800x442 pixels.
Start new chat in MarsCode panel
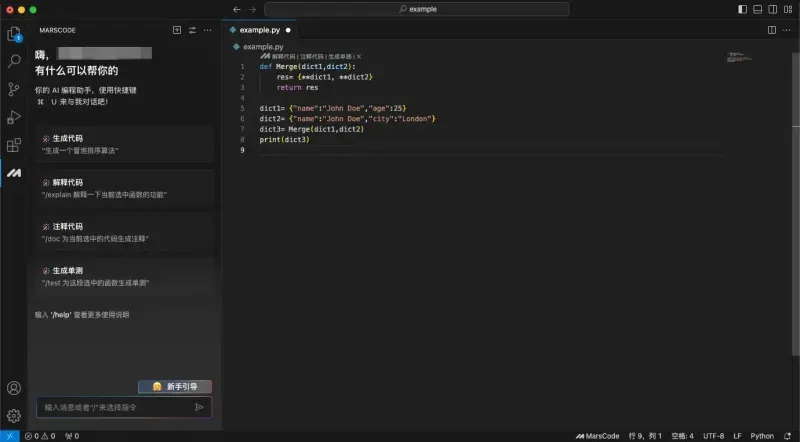pyautogui.click(x=177, y=30)
